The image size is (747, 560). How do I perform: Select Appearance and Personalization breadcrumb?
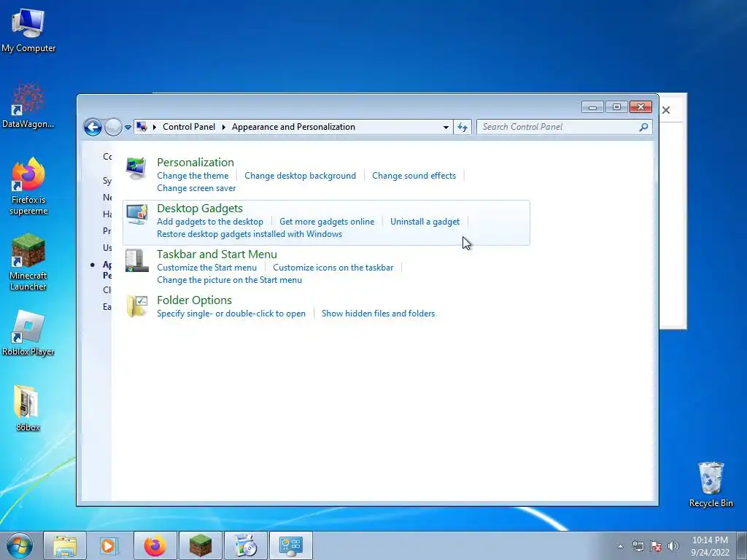[x=293, y=127]
